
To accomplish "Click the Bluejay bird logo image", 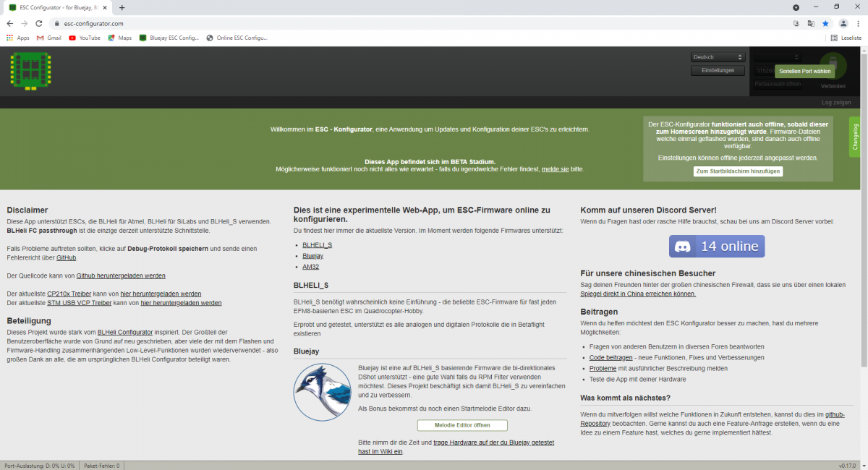I will [322, 392].
